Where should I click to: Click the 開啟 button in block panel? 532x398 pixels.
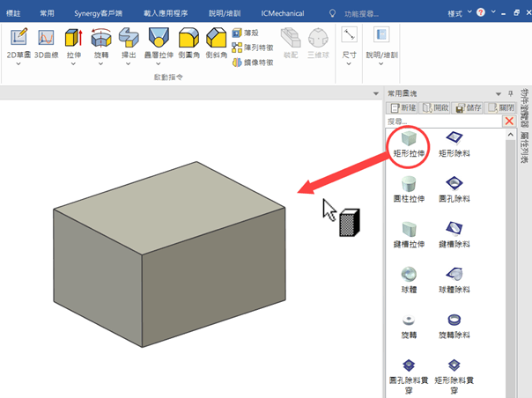[435, 108]
